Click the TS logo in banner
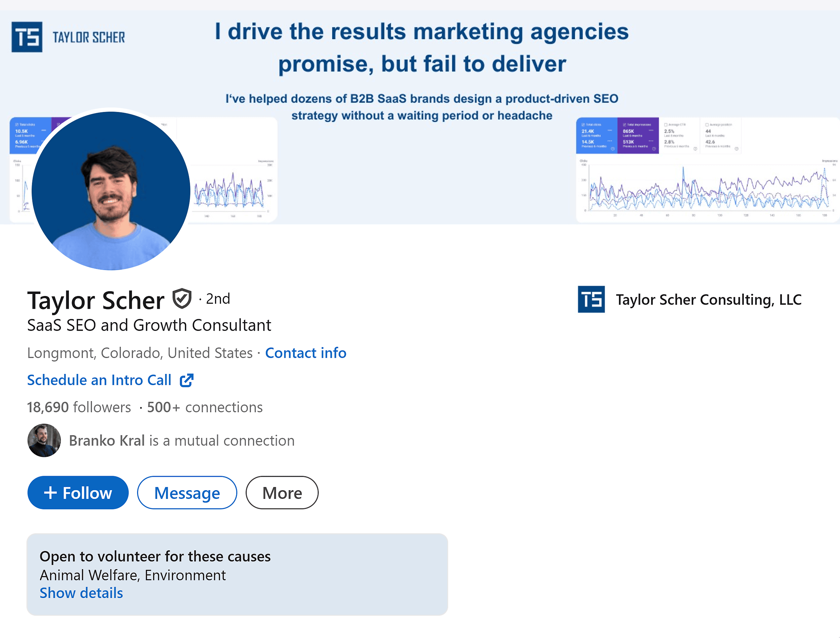 click(x=27, y=37)
